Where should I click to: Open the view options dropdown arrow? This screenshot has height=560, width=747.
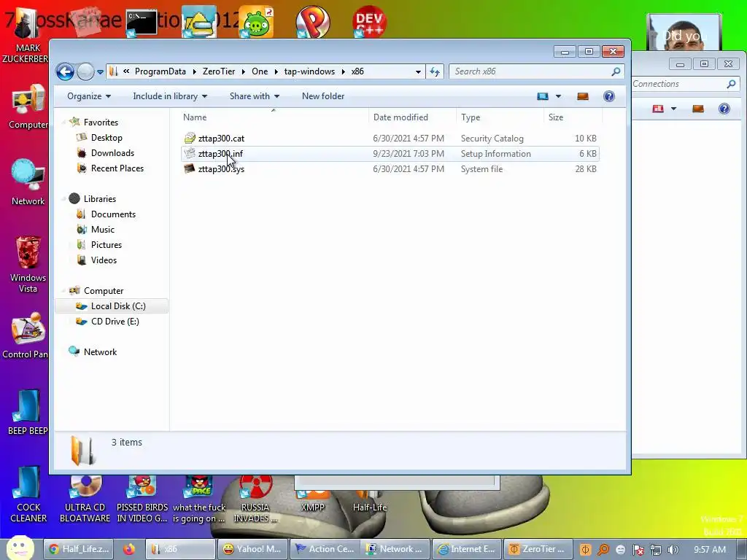coord(558,97)
